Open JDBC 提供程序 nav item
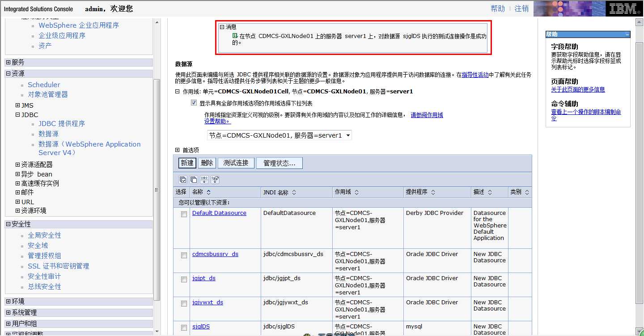Viewport: 644px width, 336px height. click(x=62, y=124)
